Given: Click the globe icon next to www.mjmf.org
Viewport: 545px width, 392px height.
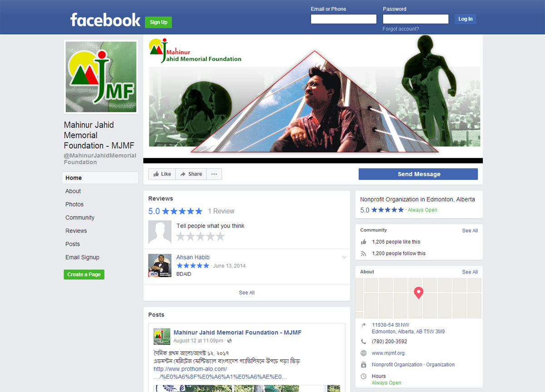Looking at the screenshot, I should coord(363,353).
